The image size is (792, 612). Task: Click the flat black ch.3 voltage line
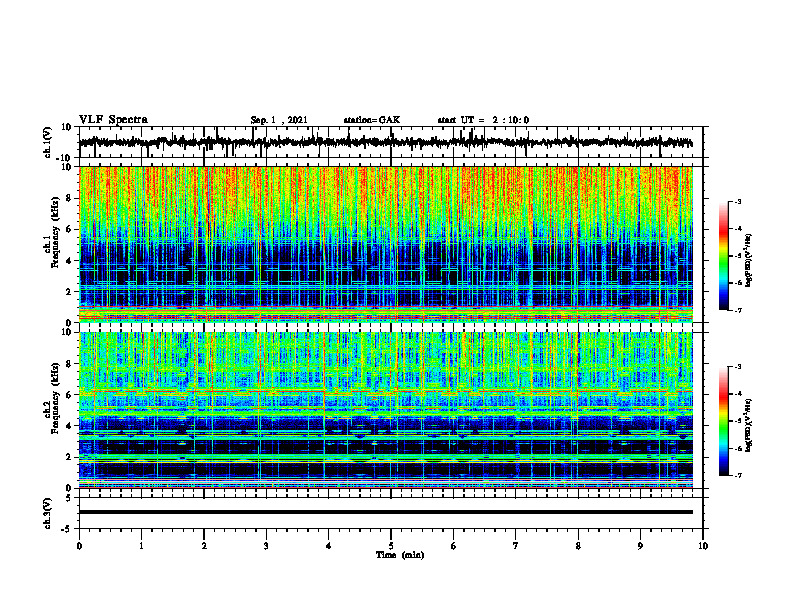coord(385,512)
